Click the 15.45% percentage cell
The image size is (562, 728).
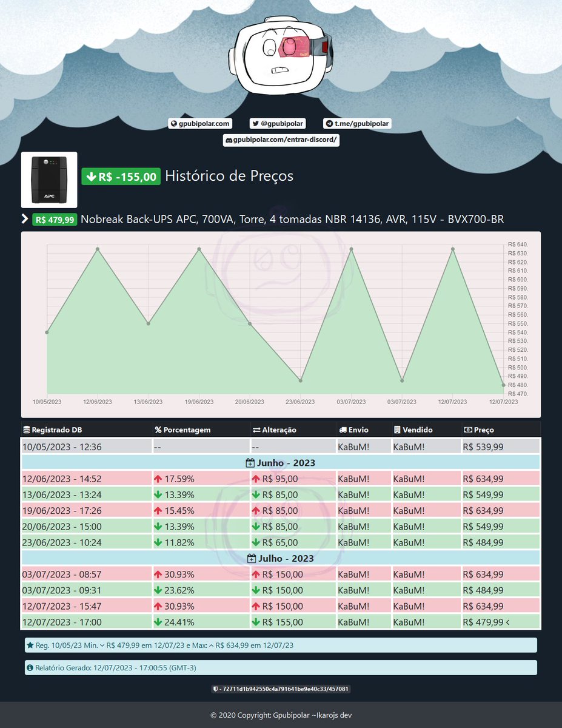201,511
